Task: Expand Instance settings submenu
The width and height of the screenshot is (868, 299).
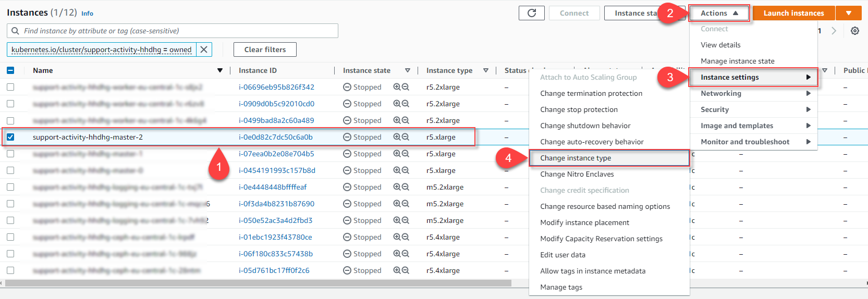Action: [753, 77]
